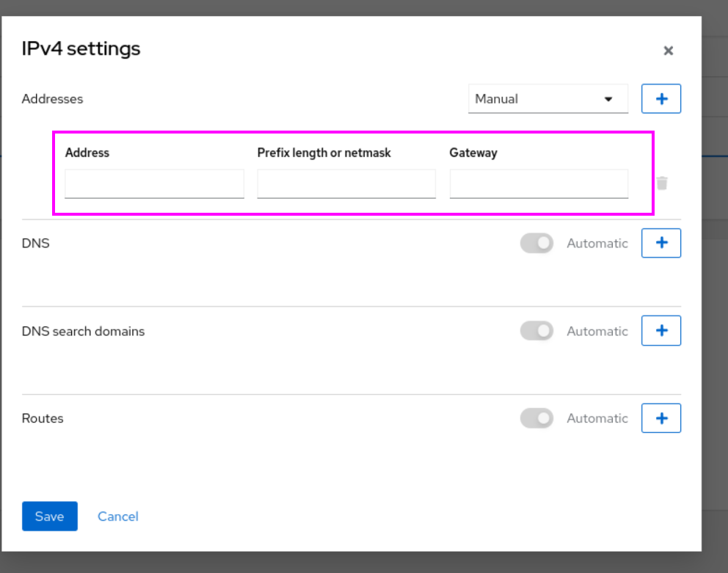Click the plus icon to add an address

click(661, 98)
